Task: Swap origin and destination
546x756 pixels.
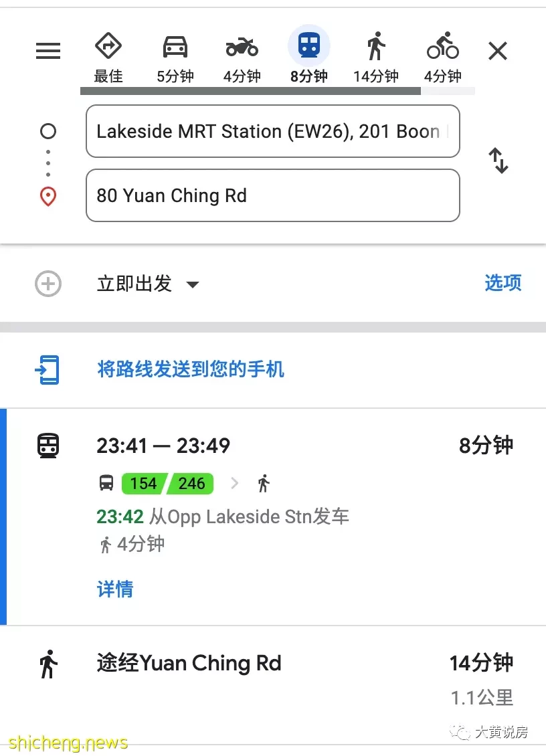Action: click(498, 161)
